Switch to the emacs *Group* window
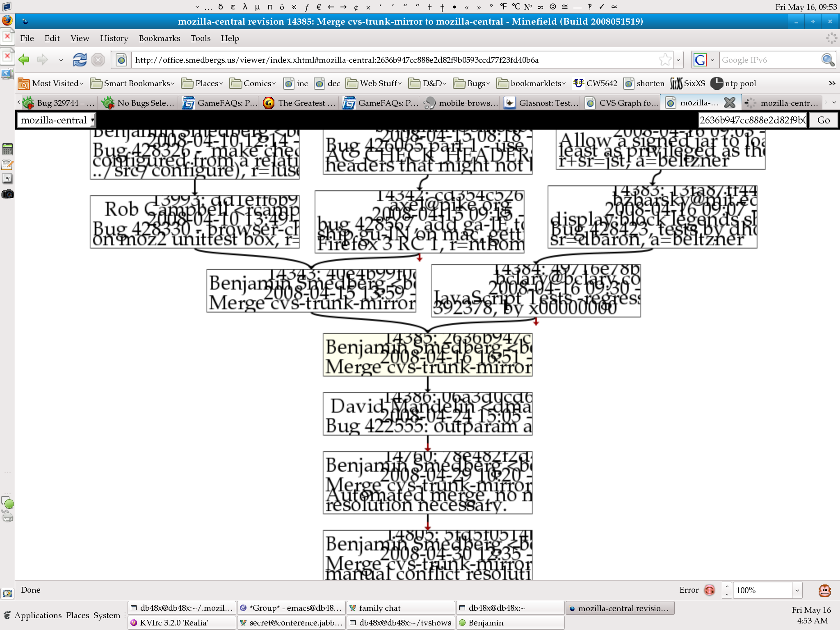This screenshot has height=630, width=840. coord(292,608)
